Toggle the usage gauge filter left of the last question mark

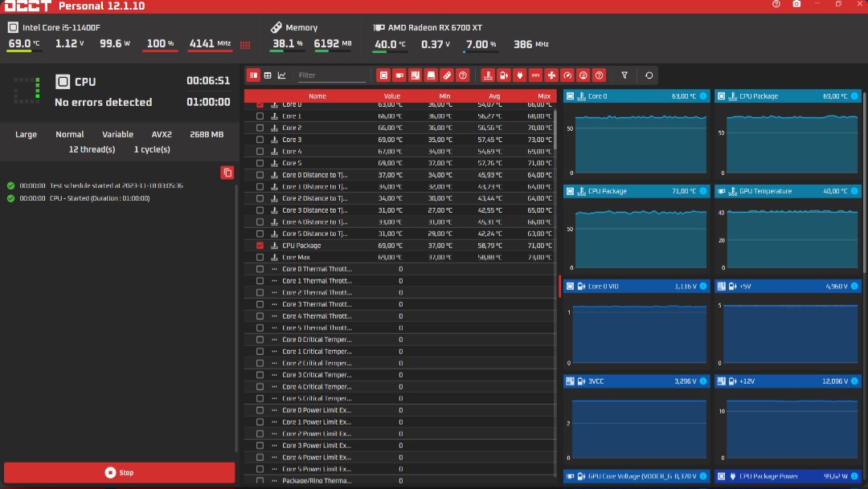tap(583, 75)
